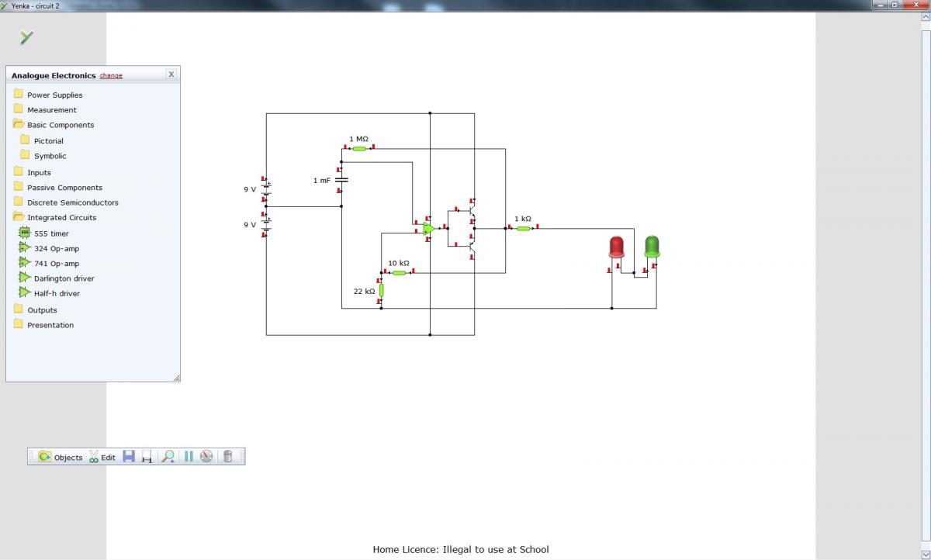
Task: Click the upper 9 V battery
Action: (x=266, y=188)
